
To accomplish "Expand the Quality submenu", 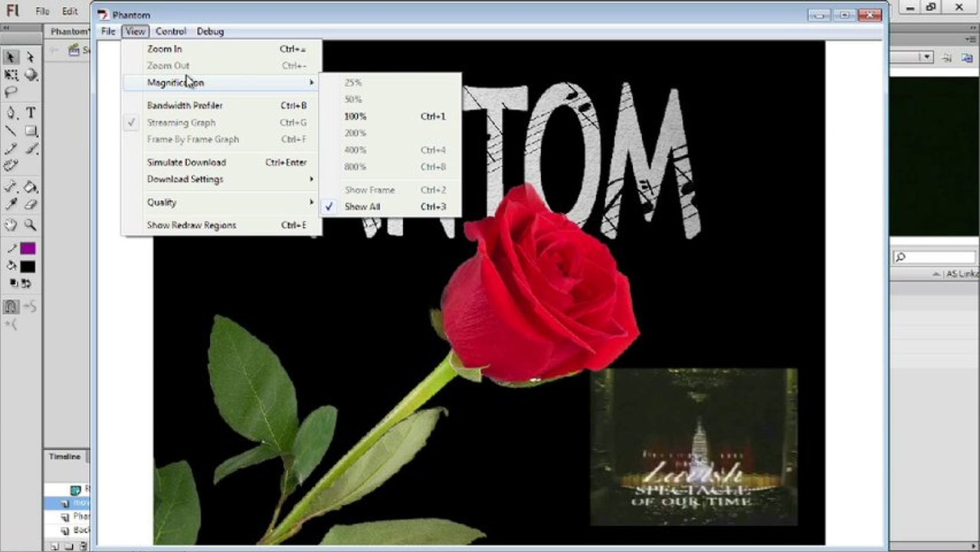I will (x=221, y=202).
